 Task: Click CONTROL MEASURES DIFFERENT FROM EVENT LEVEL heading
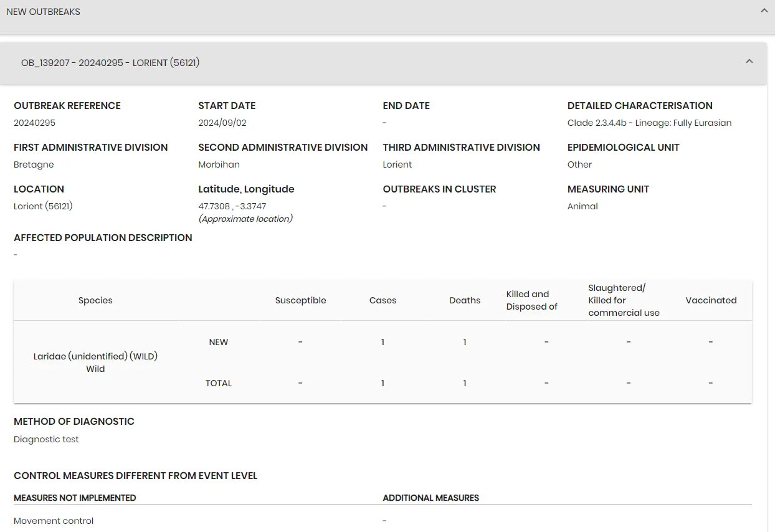click(x=136, y=476)
